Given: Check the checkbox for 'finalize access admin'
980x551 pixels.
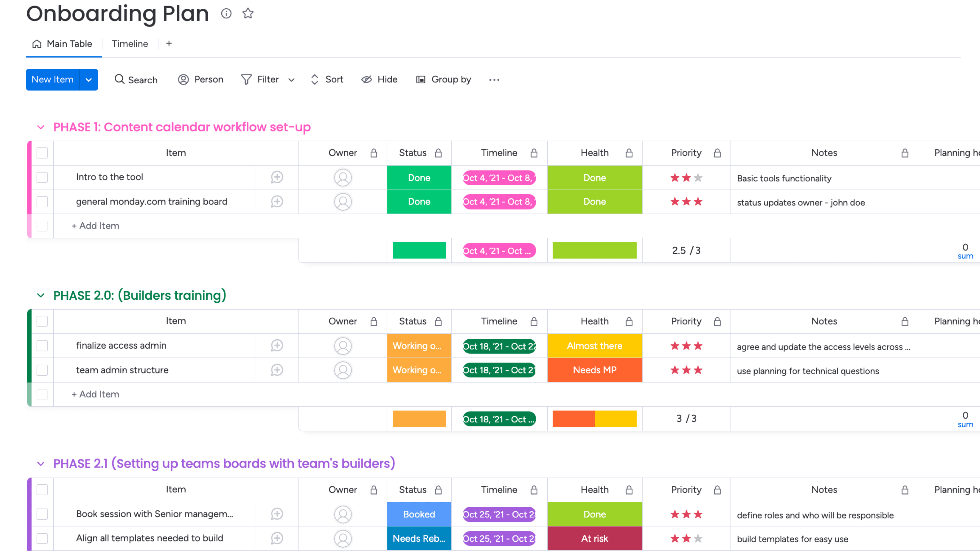Looking at the screenshot, I should pos(42,346).
